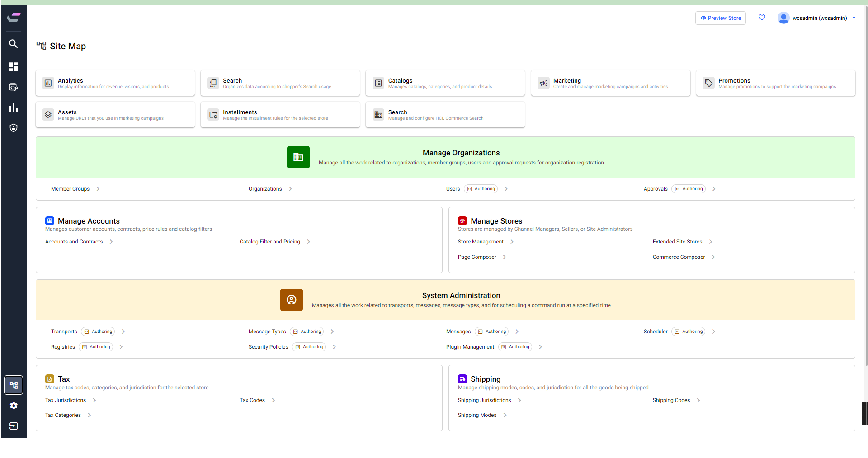Open the Tax Jurisdictions link
Viewport: 868px width, 458px height.
click(66, 400)
